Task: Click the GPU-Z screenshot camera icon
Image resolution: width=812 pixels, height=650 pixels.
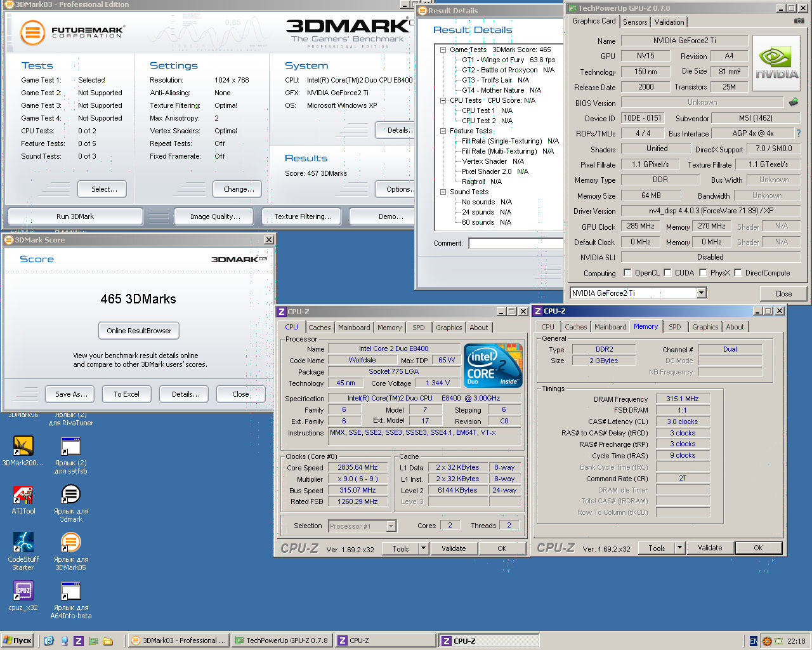Action: (x=799, y=21)
